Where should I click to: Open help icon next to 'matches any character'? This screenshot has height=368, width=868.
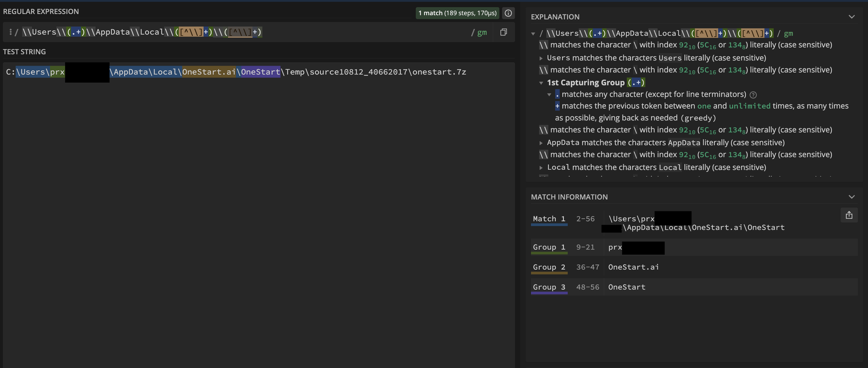tap(753, 95)
